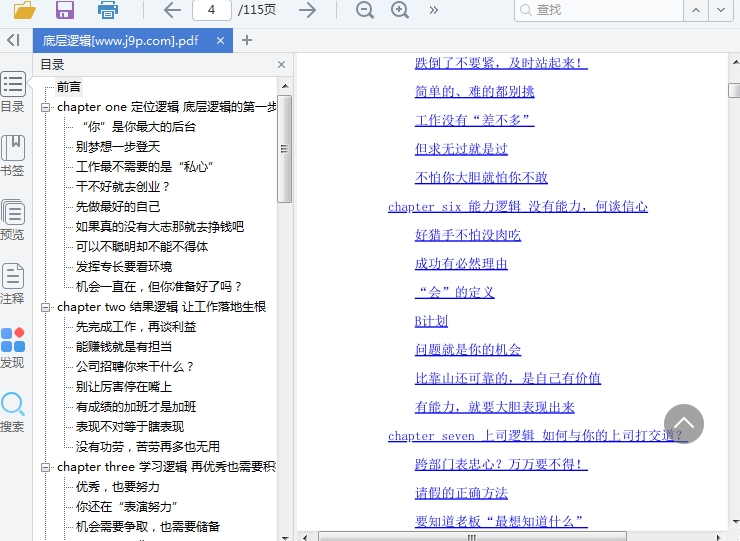Open the 注释 annotations sidebar panel
The width and height of the screenshot is (740, 541).
tap(13, 283)
